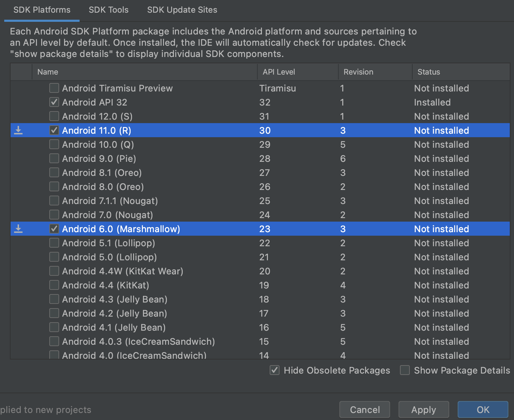Image resolution: width=514 pixels, height=420 pixels.
Task: Sort by the API Level column header
Action: pos(298,72)
